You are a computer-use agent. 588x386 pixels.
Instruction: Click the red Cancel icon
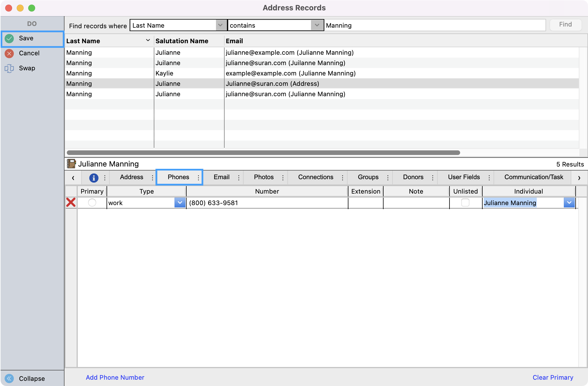[x=9, y=53]
